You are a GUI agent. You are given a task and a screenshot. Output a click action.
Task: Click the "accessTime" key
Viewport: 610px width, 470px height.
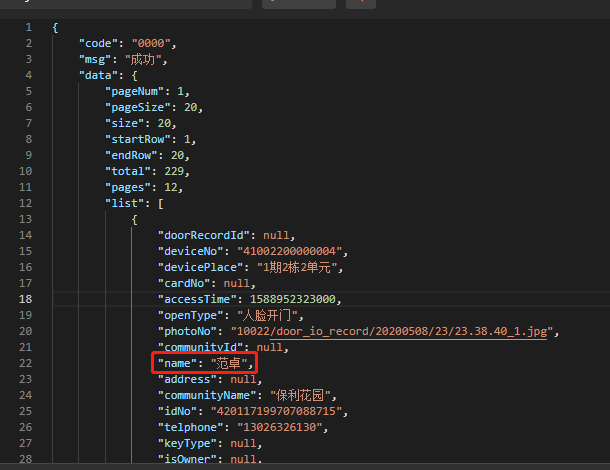(x=197, y=299)
